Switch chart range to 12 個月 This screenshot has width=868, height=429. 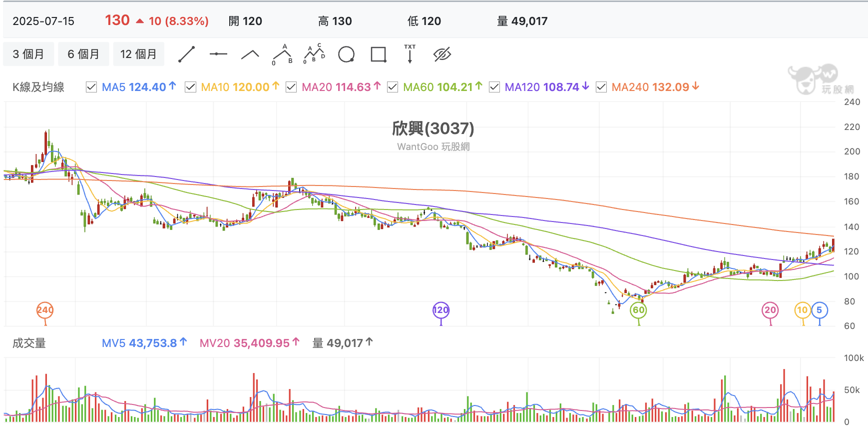click(x=138, y=54)
